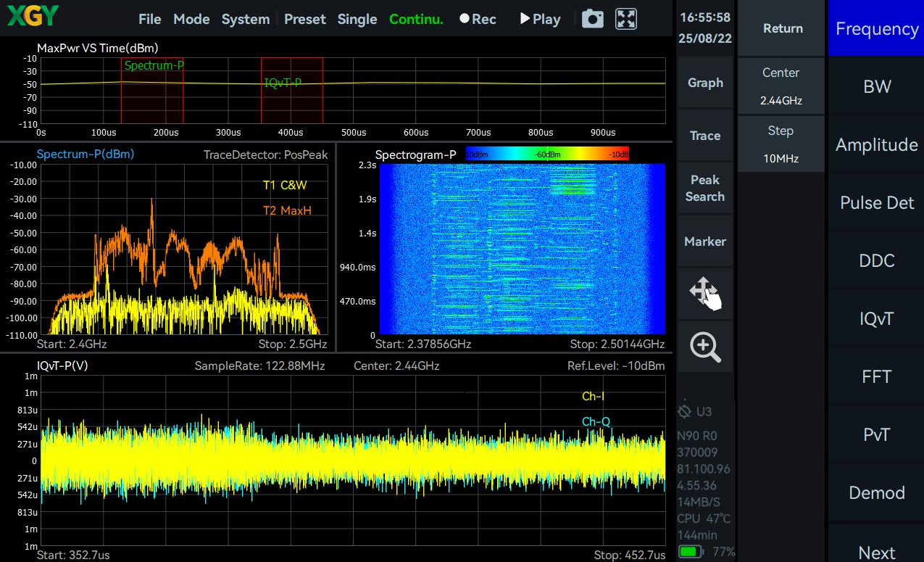Open the Trace side menu

click(705, 136)
